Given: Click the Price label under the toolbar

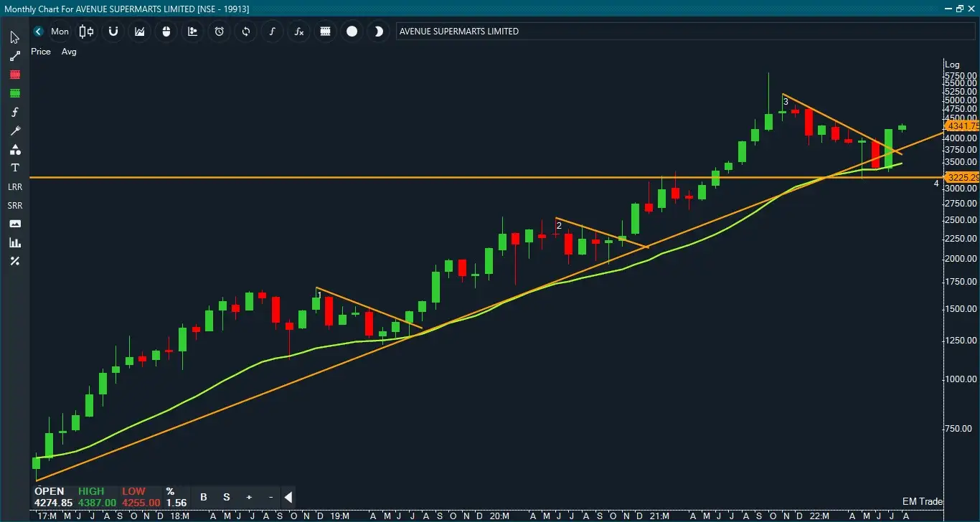Looking at the screenshot, I should 41,52.
